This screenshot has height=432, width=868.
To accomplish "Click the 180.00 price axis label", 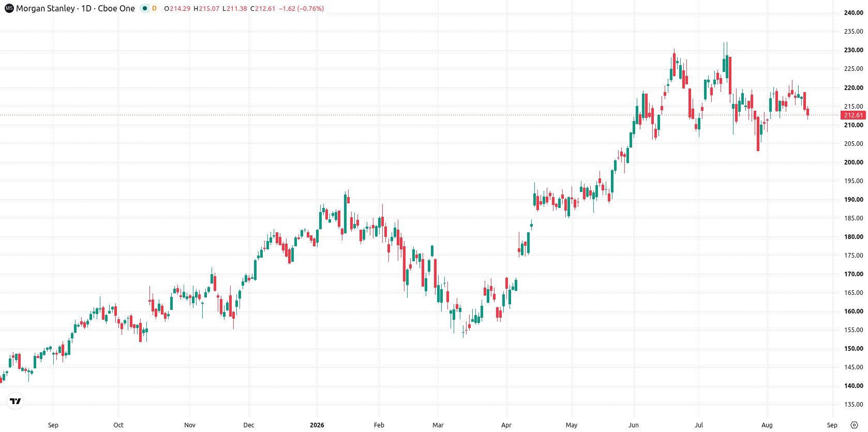I will [x=854, y=237].
